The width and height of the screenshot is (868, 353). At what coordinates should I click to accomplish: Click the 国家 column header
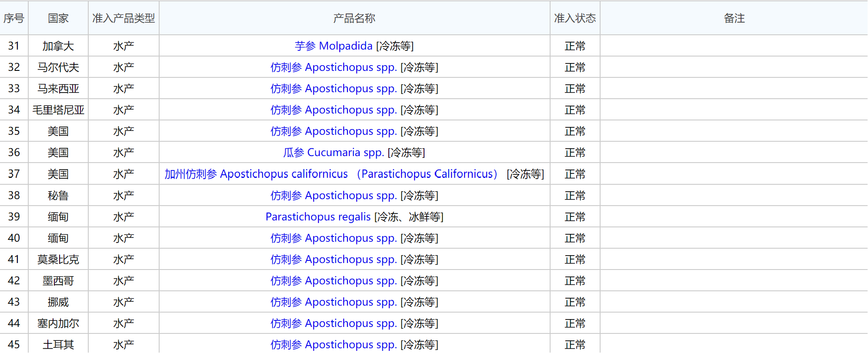click(x=58, y=18)
